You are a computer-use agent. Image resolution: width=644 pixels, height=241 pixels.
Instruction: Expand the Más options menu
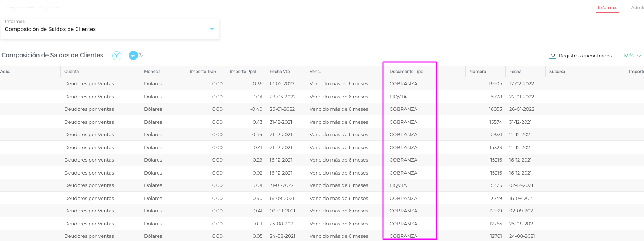[632, 56]
